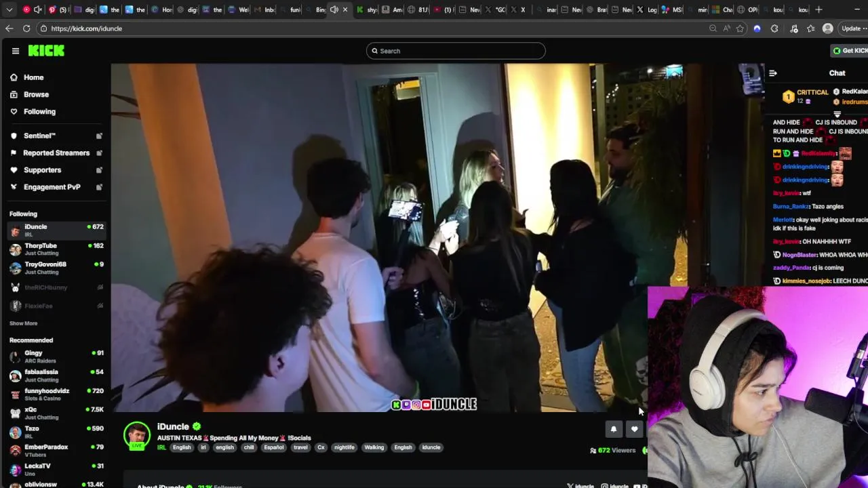Image resolution: width=868 pixels, height=488 pixels.
Task: Click the notification bell button
Action: tap(613, 429)
